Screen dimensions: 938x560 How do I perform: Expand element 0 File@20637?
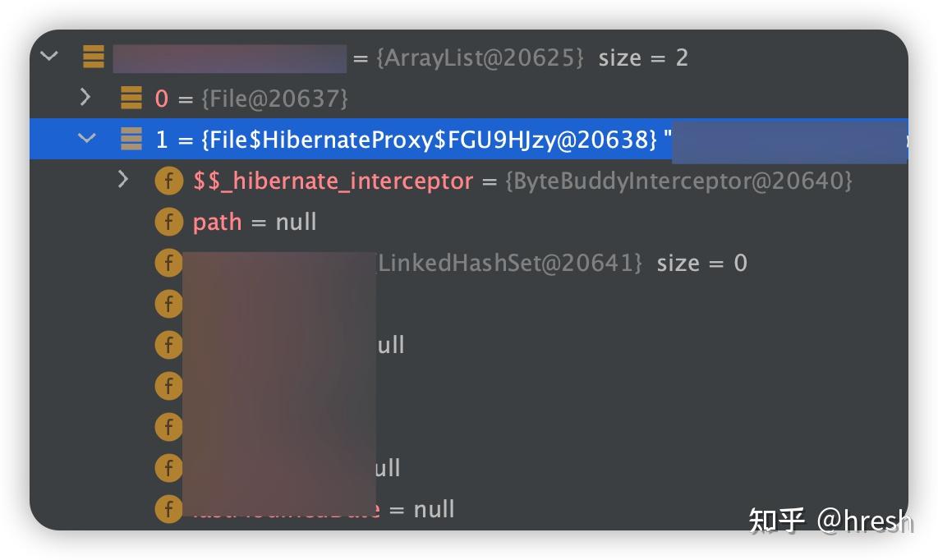pyautogui.click(x=85, y=97)
